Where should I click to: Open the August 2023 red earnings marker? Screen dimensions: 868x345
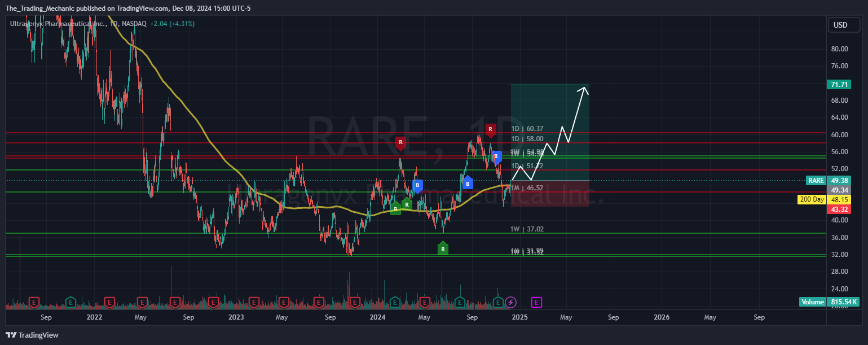(x=319, y=302)
